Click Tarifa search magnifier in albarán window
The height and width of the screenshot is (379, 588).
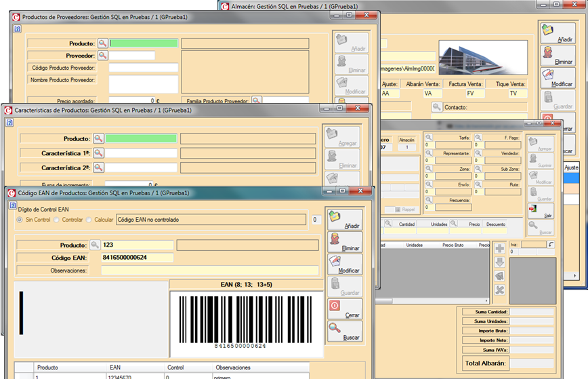click(x=429, y=138)
